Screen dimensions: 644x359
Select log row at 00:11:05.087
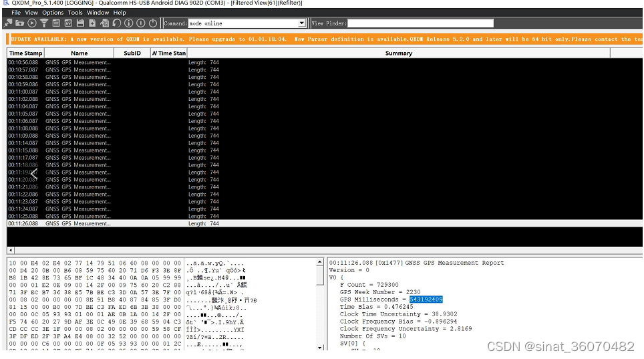click(325, 114)
